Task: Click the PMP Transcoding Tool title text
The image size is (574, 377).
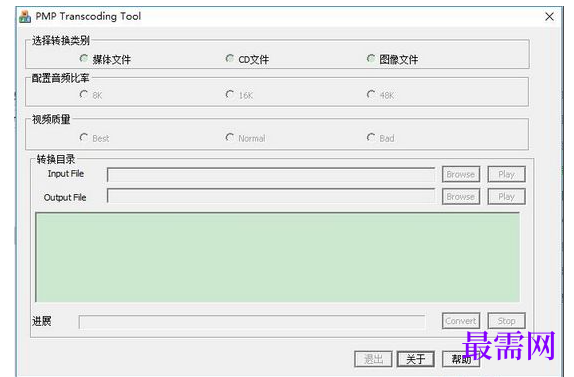Action: tap(88, 16)
